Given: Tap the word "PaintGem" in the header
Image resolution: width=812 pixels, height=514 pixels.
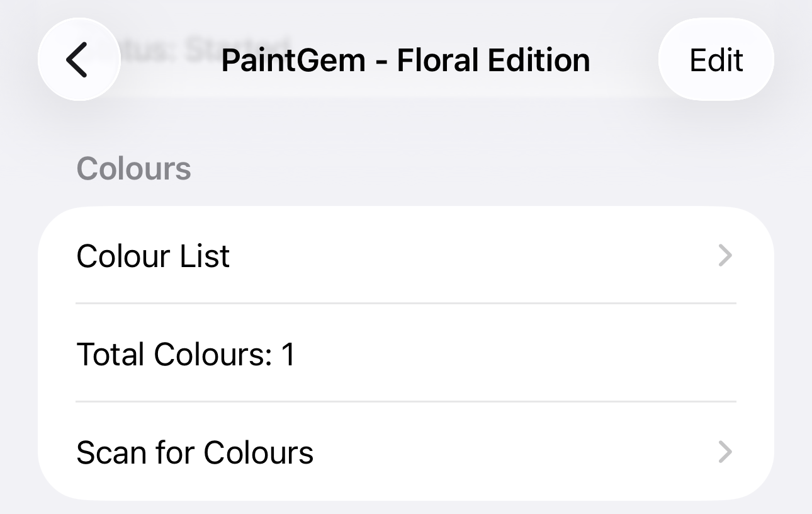Looking at the screenshot, I should click(x=293, y=60).
